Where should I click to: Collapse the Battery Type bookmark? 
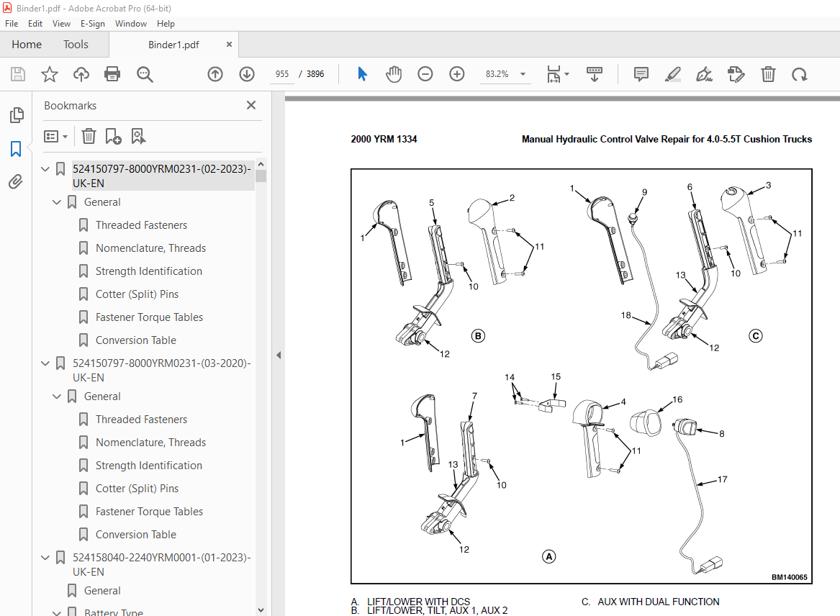pyautogui.click(x=57, y=612)
